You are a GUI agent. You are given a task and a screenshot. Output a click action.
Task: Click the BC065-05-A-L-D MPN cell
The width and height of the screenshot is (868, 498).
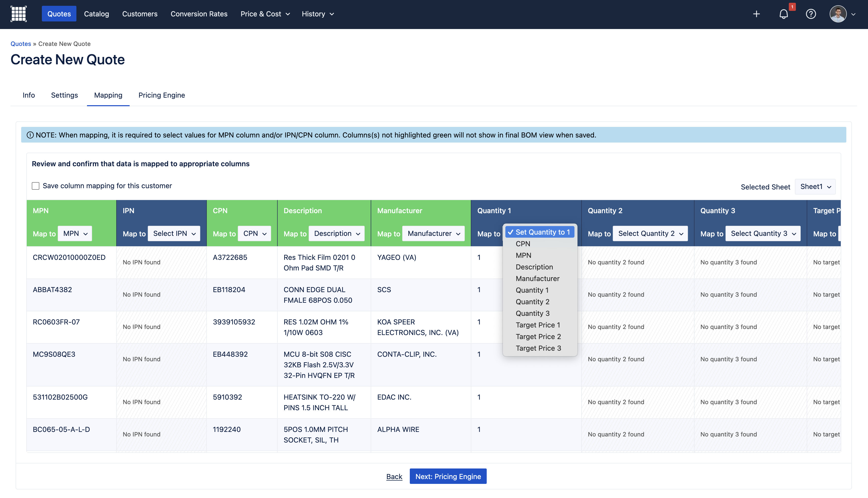[x=71, y=435]
